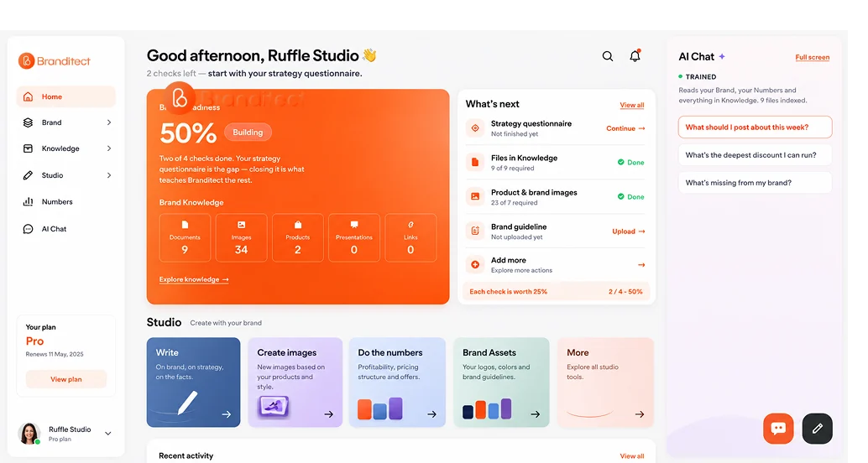868x463 pixels.
Task: Click the Files in Knowledge document icon
Action: [x=475, y=163]
